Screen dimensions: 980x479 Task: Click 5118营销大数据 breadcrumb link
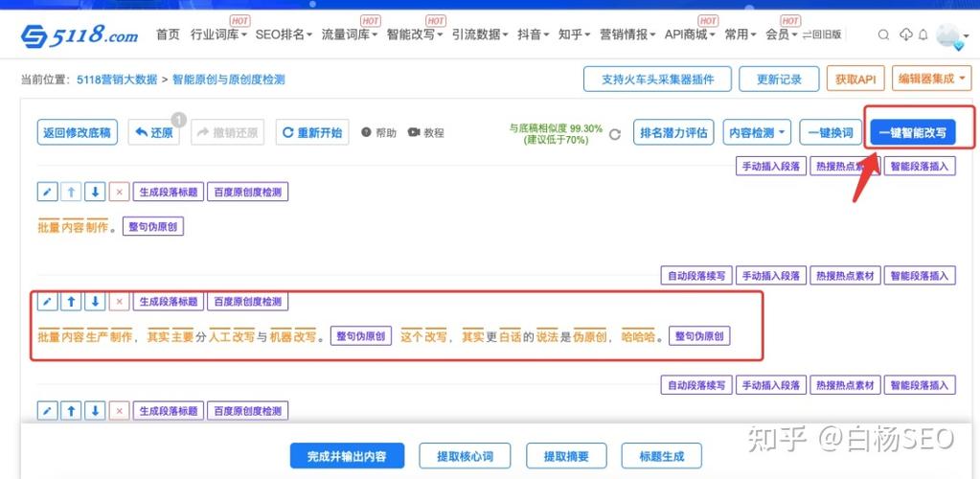(x=117, y=80)
